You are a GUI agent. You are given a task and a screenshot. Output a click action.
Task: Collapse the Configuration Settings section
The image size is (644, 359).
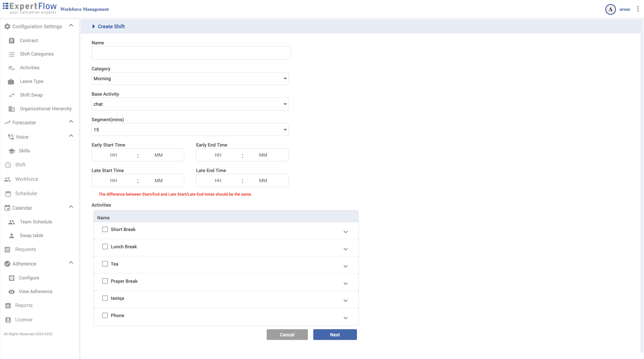[x=71, y=26]
